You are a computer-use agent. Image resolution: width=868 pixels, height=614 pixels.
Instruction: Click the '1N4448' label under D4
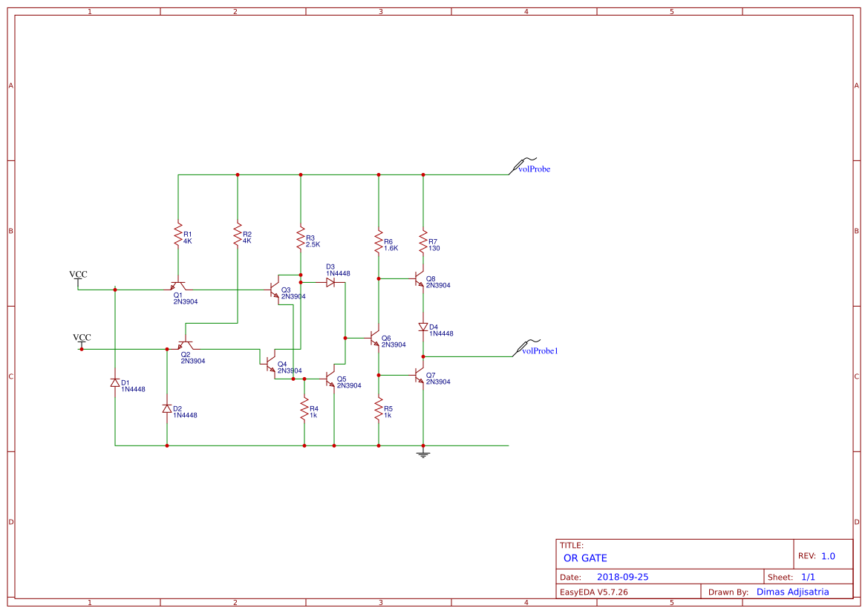[x=441, y=334]
